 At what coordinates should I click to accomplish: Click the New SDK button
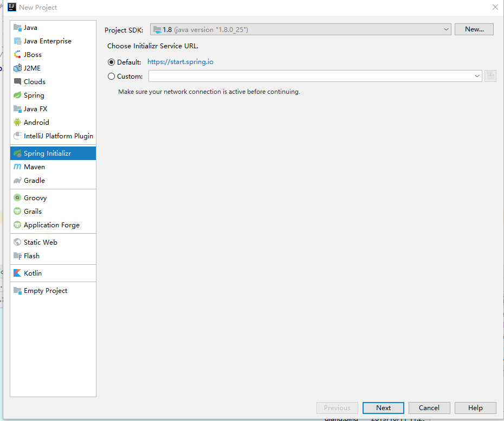(x=474, y=29)
